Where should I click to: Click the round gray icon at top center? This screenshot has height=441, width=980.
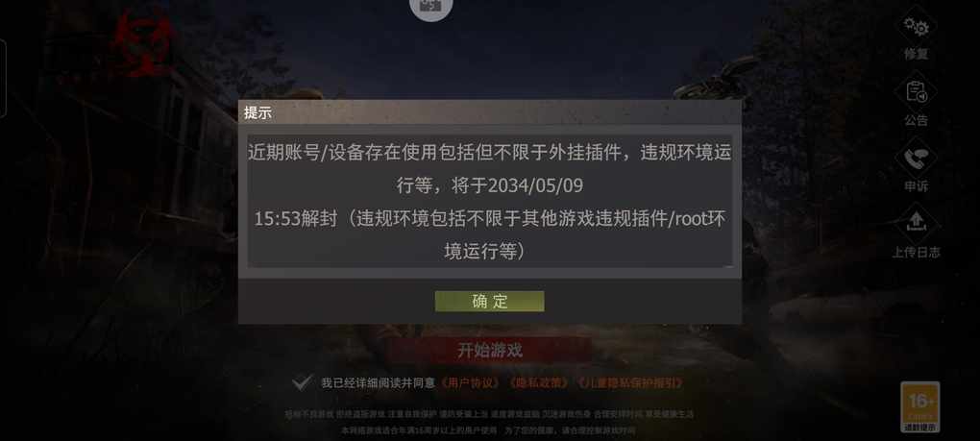coord(430,7)
